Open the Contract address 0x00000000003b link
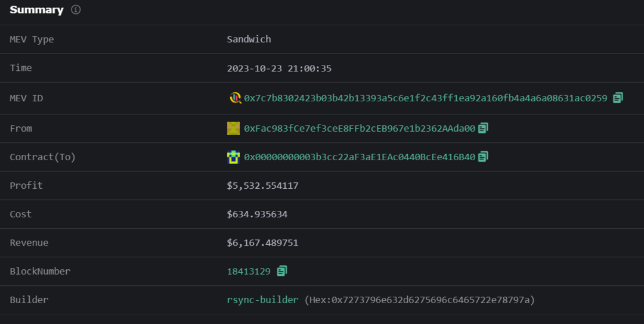Screen dimensions: 644x324 (x=359, y=157)
